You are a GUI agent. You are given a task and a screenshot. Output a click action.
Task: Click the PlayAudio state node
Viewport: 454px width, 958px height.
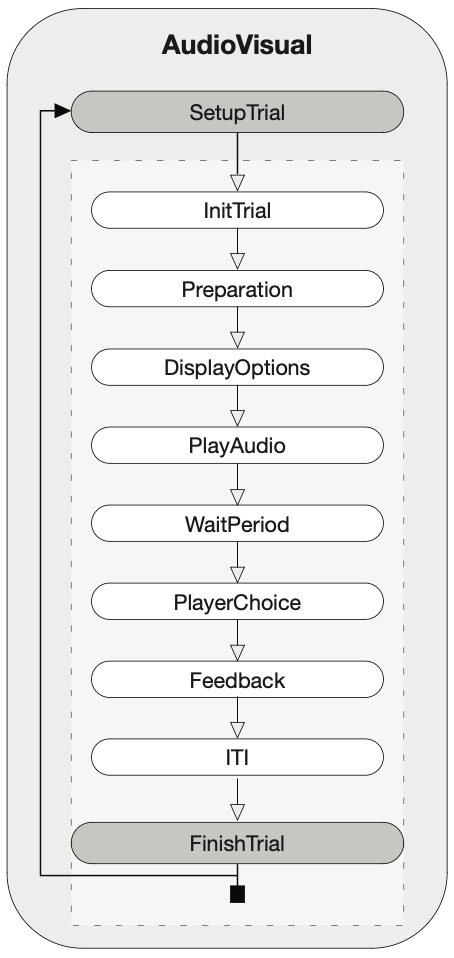click(237, 445)
